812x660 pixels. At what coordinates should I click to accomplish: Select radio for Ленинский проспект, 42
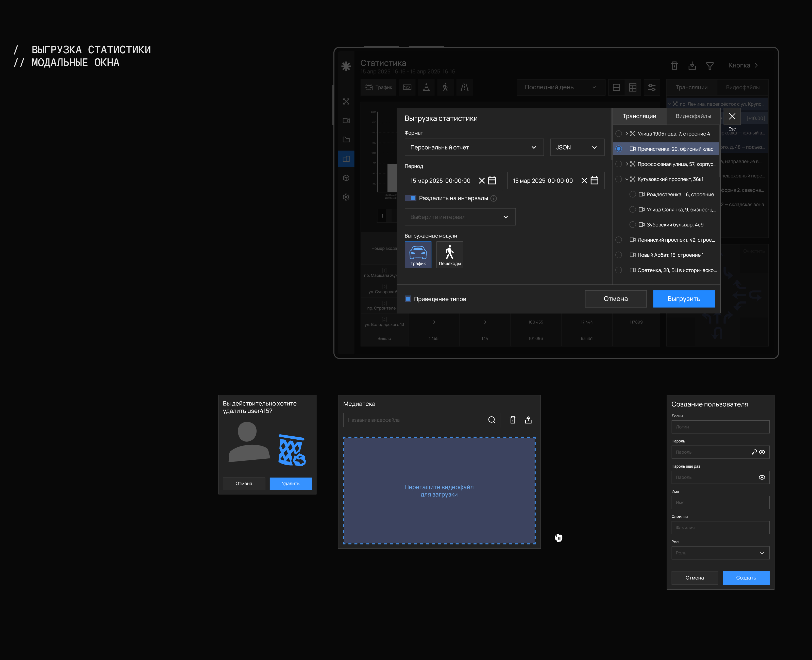618,240
